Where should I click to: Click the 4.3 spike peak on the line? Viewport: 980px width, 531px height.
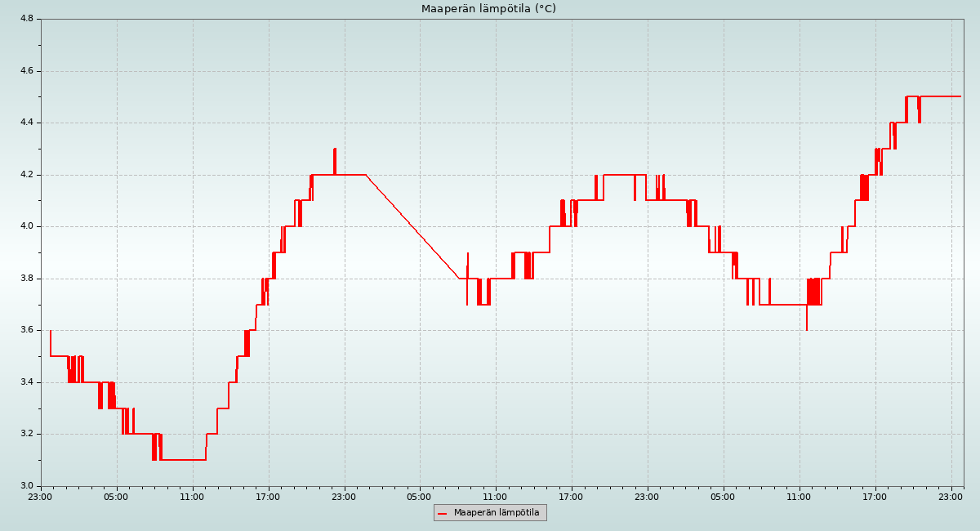(x=335, y=149)
